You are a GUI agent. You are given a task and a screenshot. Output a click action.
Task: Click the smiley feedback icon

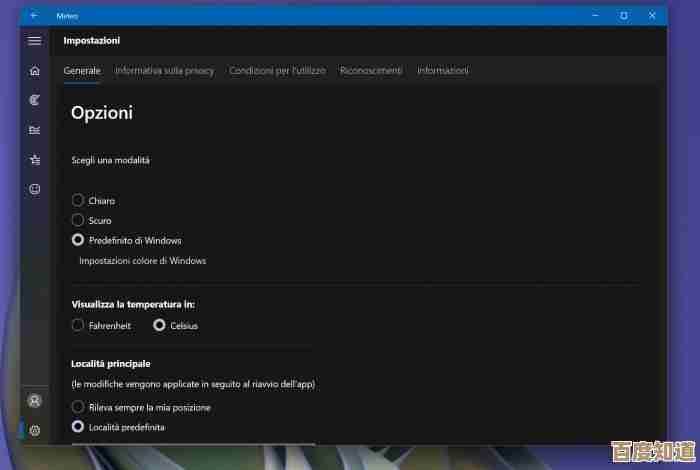[35, 189]
